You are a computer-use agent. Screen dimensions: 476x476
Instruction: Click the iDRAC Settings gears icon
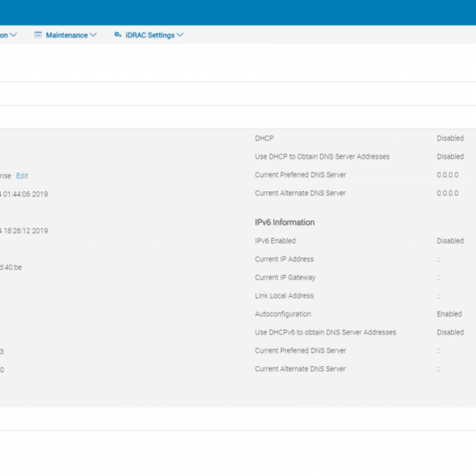coord(118,35)
